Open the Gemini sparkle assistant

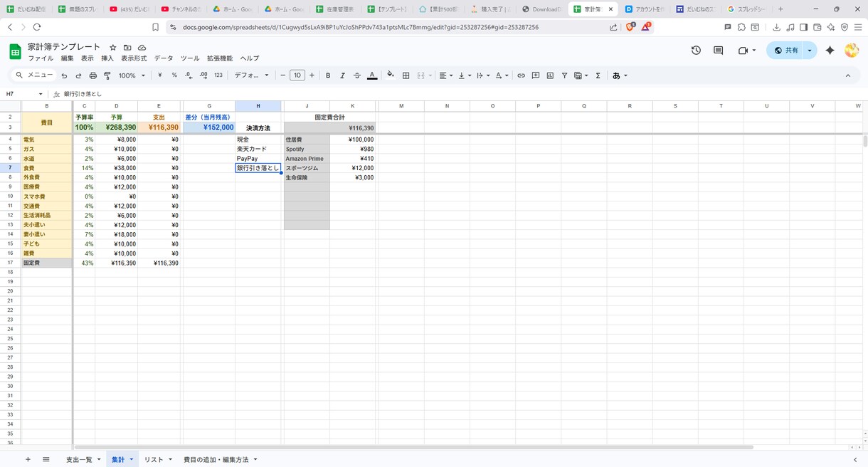830,51
